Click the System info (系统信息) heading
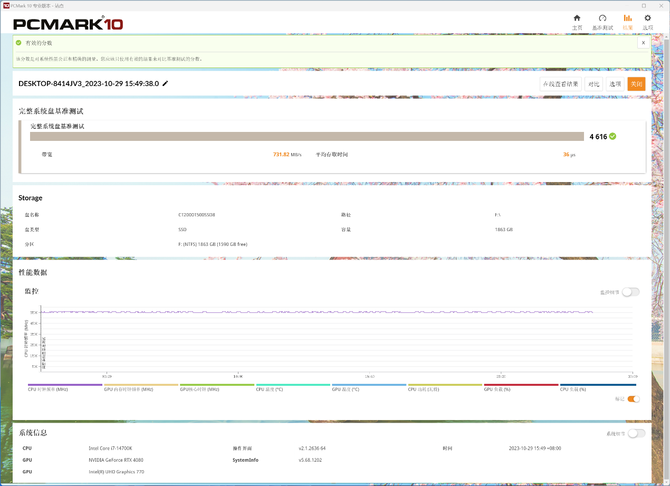Viewport: 670px width, 486px height. (33, 433)
